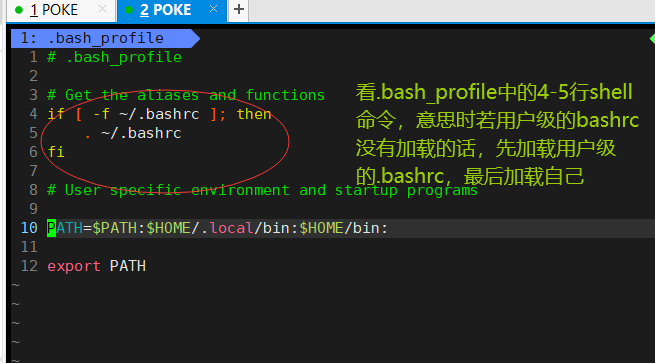Screen dimensions: 655x363
Task: Click 'PATH' after export on line 12
Action: click(128, 266)
